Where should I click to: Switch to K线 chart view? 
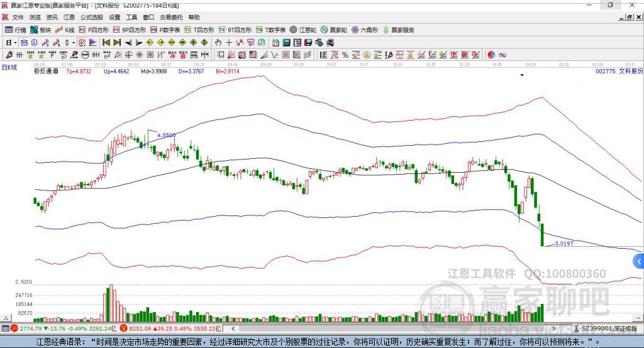(x=65, y=30)
